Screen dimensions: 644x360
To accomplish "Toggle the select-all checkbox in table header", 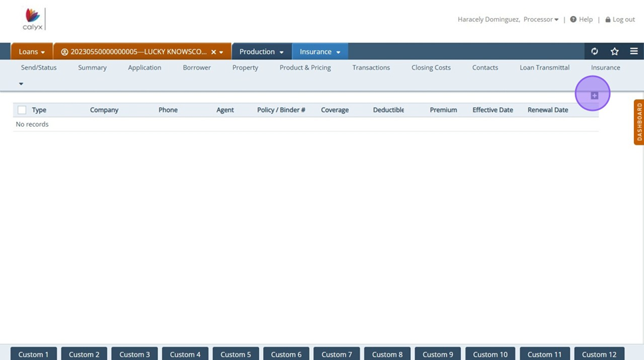I will pos(22,110).
